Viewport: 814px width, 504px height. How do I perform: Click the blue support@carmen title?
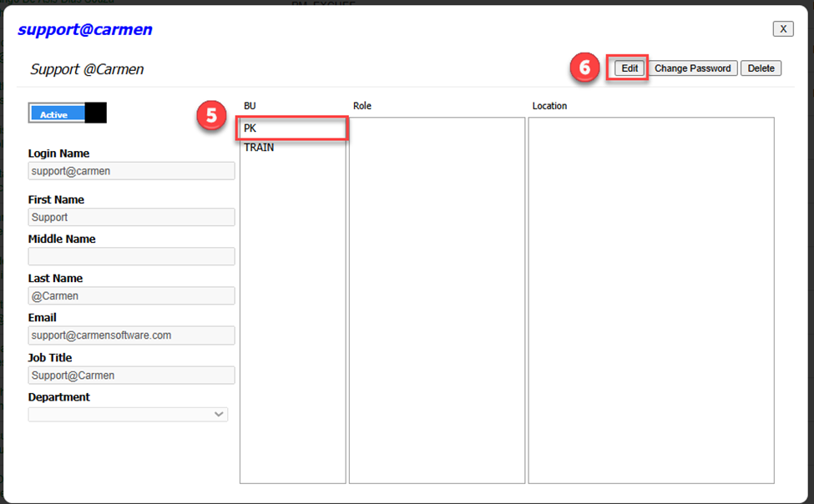pyautogui.click(x=85, y=30)
